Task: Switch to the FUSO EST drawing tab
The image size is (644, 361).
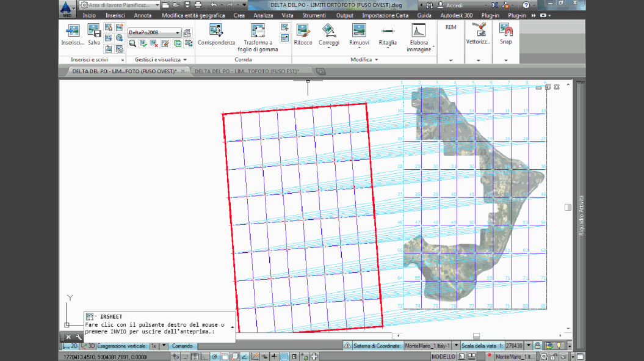Action: [247, 71]
